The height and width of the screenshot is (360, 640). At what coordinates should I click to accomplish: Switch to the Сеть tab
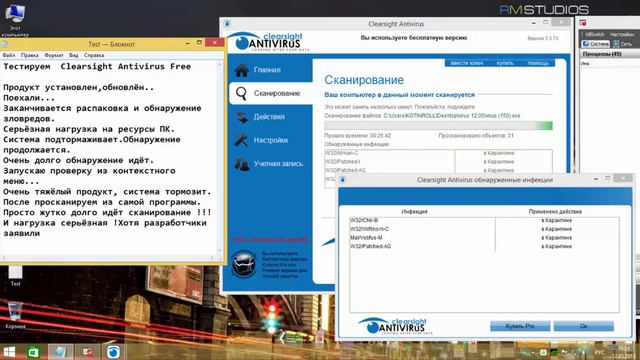(622, 44)
